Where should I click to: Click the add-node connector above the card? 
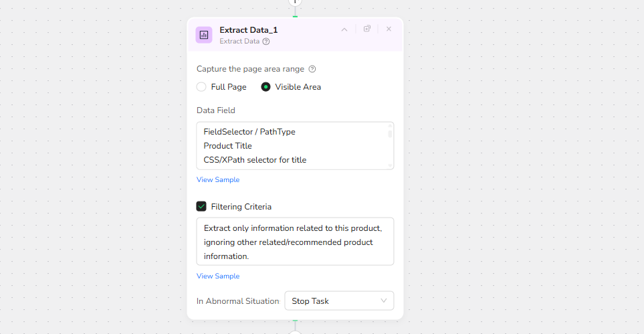[x=295, y=2]
